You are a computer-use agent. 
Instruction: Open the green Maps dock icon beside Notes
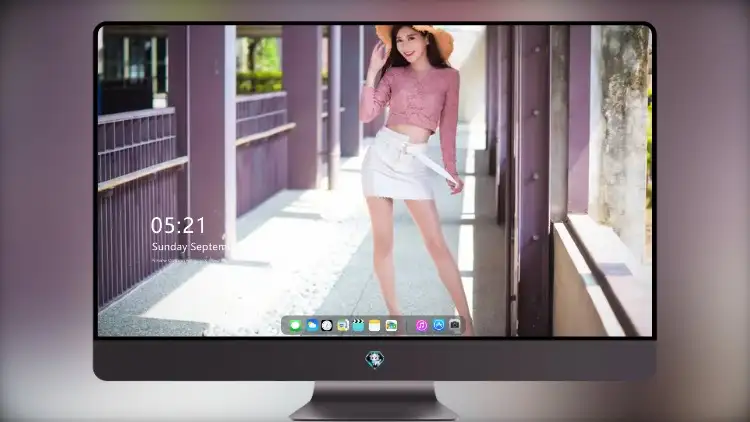(x=391, y=326)
